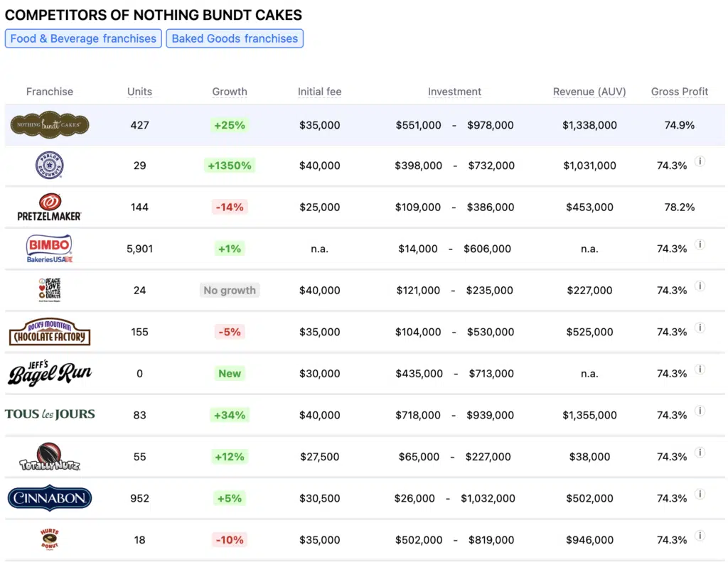Click the 74.9% gross profit value

[x=679, y=125]
